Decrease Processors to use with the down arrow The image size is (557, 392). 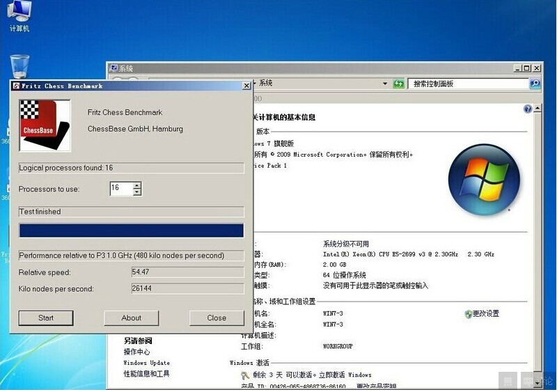tap(137, 192)
